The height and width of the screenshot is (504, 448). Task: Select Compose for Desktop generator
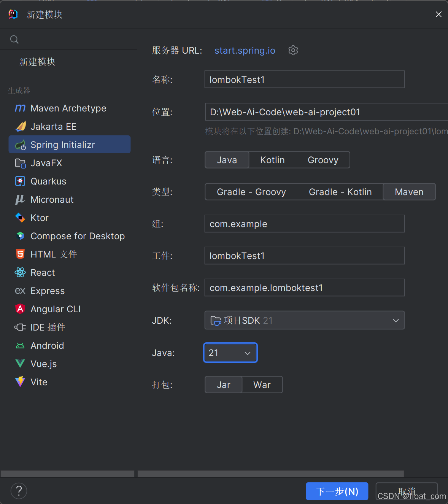point(70,236)
